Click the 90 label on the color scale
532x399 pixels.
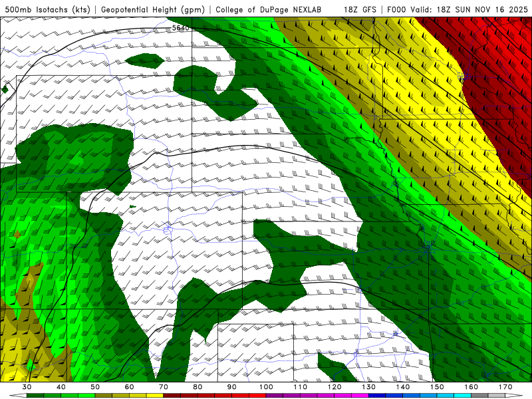tap(232, 387)
